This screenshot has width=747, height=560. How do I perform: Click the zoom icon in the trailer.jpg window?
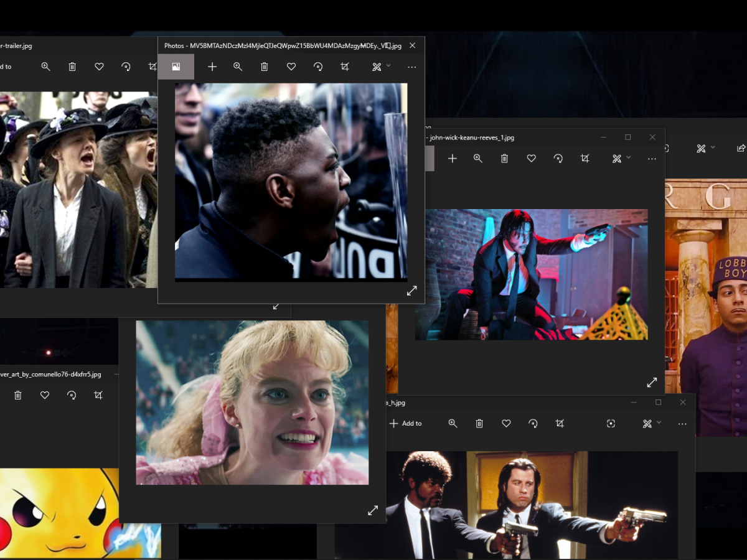click(45, 67)
